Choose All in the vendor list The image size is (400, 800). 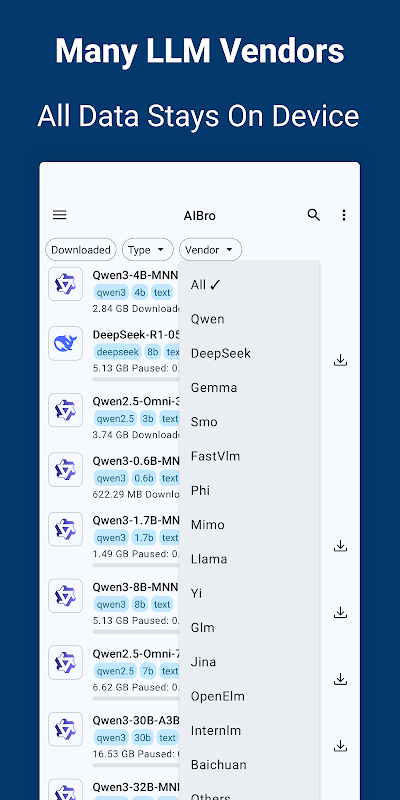[249, 285]
